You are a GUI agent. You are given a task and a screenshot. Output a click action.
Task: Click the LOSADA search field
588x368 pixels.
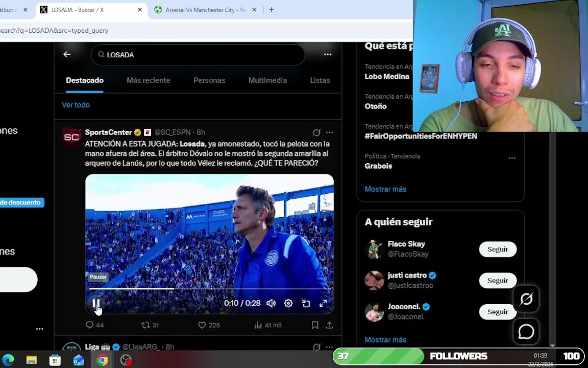point(198,55)
